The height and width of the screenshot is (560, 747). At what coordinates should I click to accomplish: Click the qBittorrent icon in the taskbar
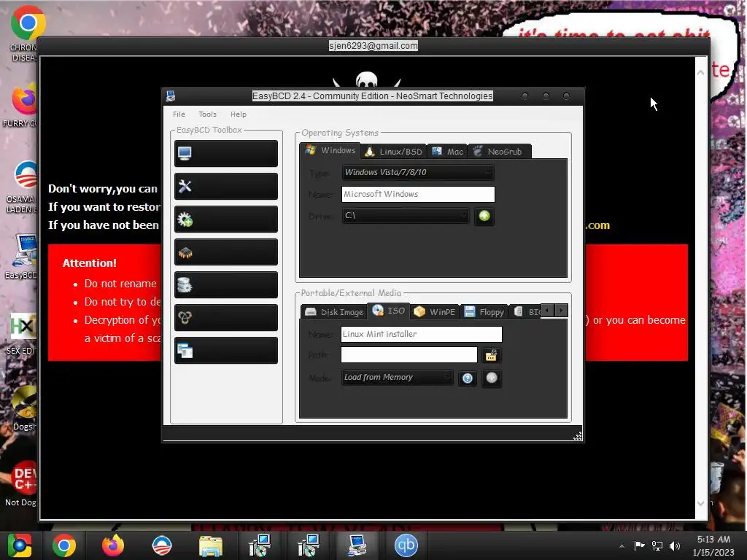coord(406,545)
